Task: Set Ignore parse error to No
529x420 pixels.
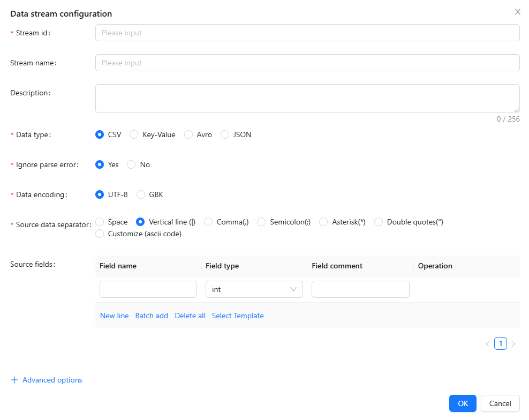Action: coord(131,164)
